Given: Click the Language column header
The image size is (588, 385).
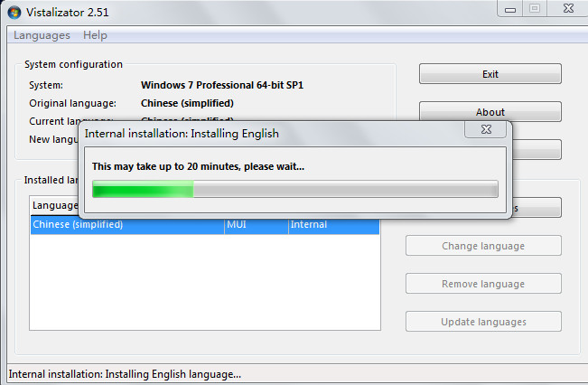Looking at the screenshot, I should (55, 205).
